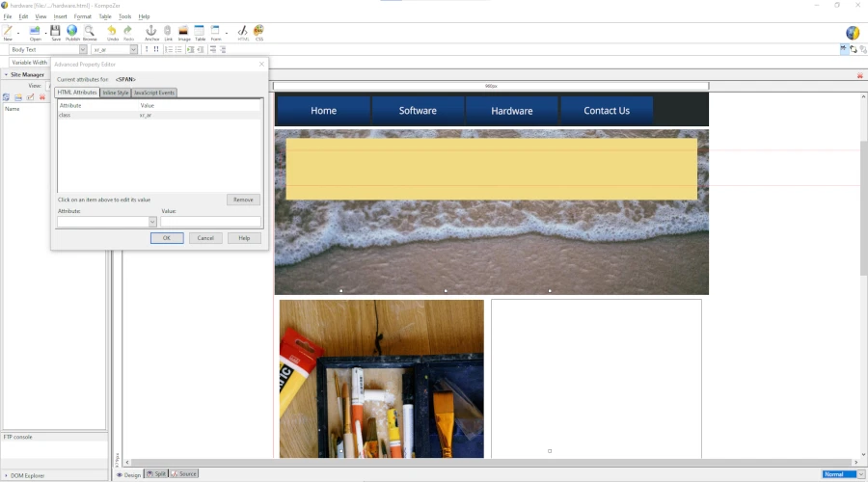Open the Tools menu

[125, 16]
